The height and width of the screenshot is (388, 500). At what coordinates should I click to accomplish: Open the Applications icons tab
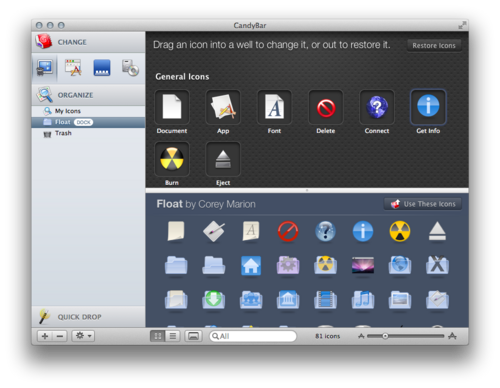[73, 68]
